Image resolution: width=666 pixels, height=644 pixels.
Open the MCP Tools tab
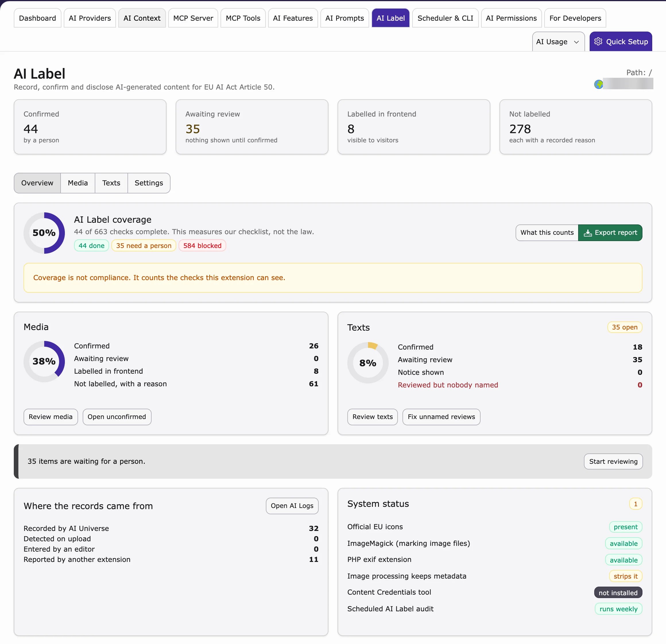[x=243, y=18]
